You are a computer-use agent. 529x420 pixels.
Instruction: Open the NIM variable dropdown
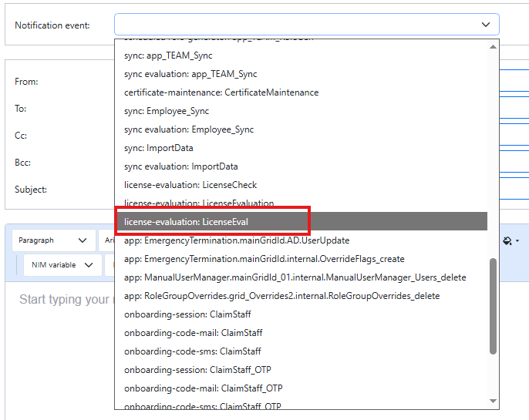pyautogui.click(x=62, y=265)
